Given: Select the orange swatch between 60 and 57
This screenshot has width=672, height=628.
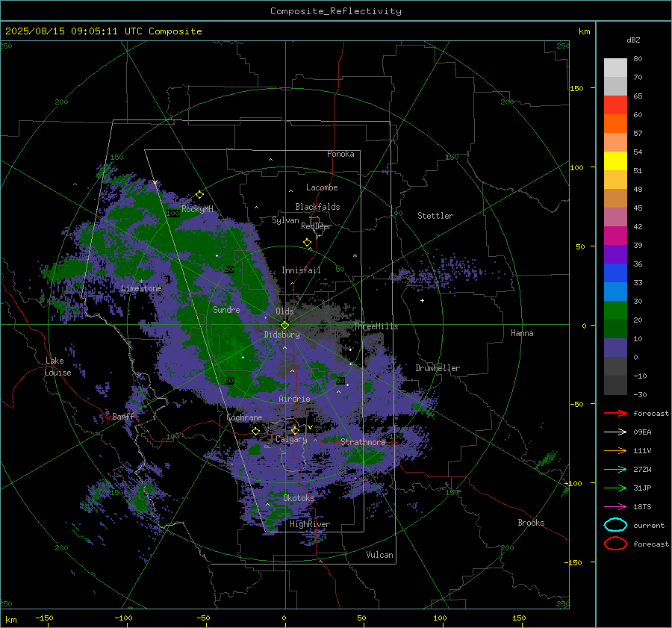Looking at the screenshot, I should click(615, 123).
